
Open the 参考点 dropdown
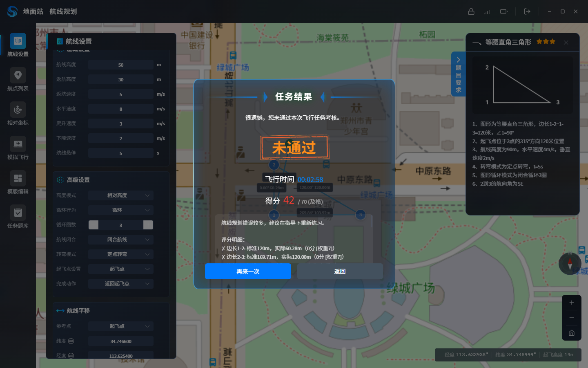pyautogui.click(x=121, y=326)
